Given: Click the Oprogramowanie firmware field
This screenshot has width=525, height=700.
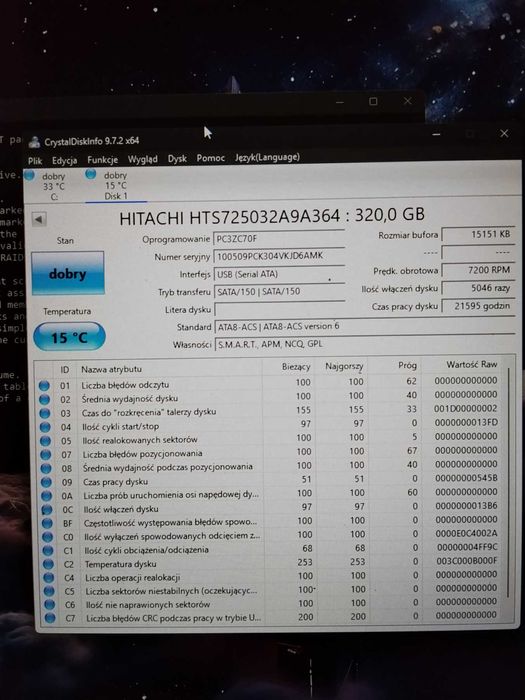Looking at the screenshot, I should 279,238.
